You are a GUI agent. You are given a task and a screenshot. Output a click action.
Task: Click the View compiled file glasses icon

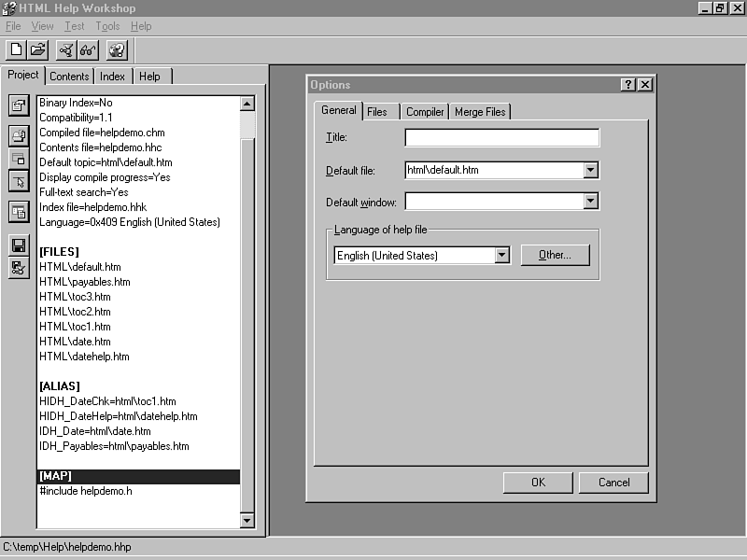tap(88, 49)
